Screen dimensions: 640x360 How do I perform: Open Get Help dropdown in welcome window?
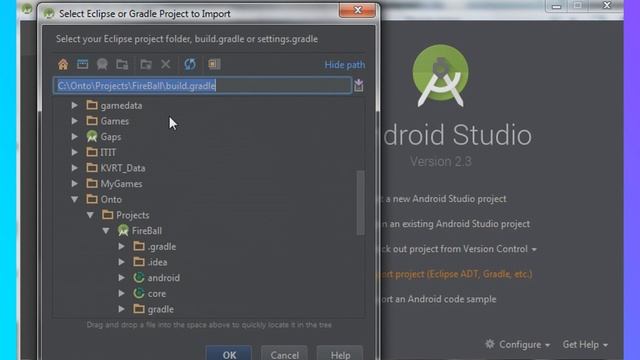(585, 345)
